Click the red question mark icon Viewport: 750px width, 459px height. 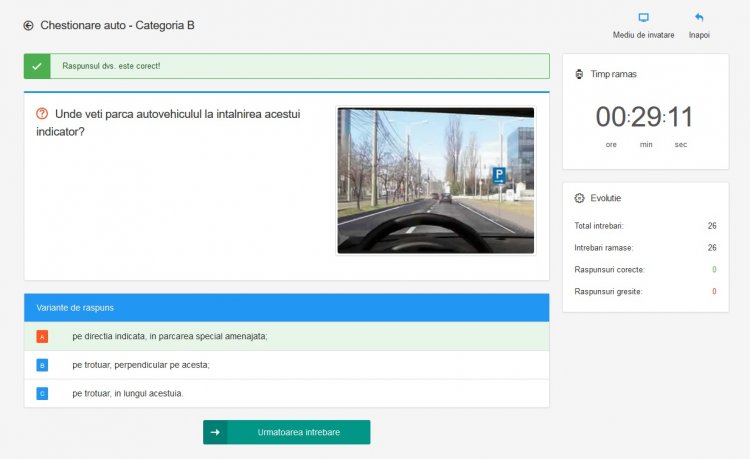(x=42, y=114)
